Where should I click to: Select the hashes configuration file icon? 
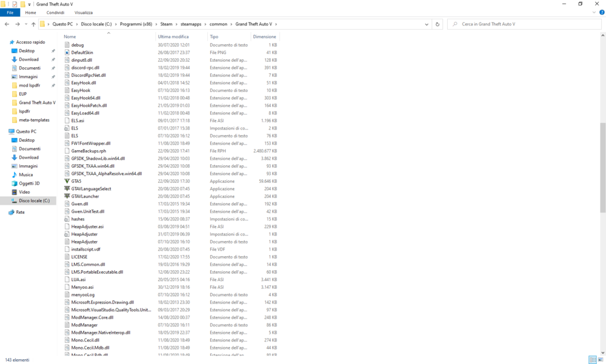pos(67,219)
